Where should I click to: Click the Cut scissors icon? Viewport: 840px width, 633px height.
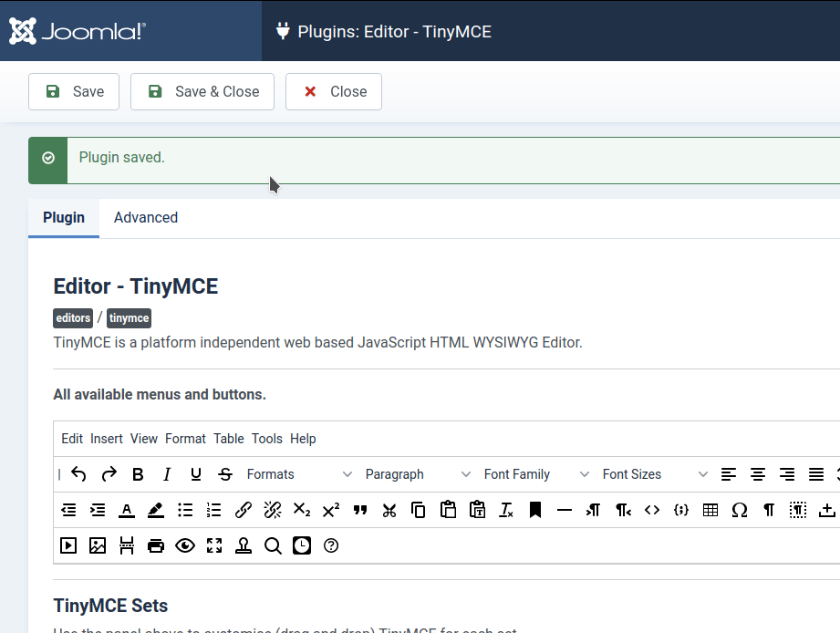pos(389,511)
